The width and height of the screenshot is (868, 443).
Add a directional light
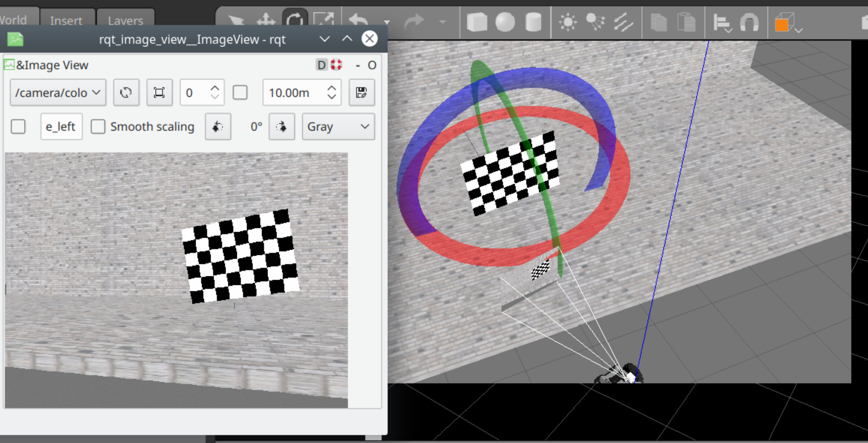coord(623,22)
